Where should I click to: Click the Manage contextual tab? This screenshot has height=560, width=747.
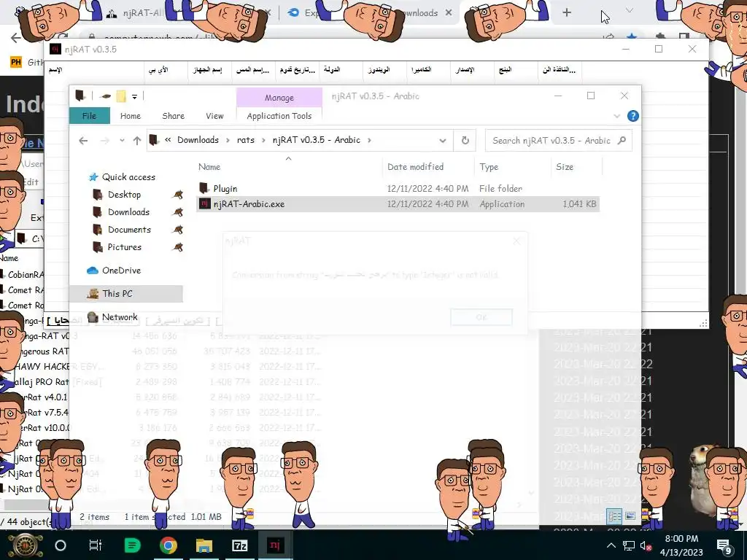[279, 98]
